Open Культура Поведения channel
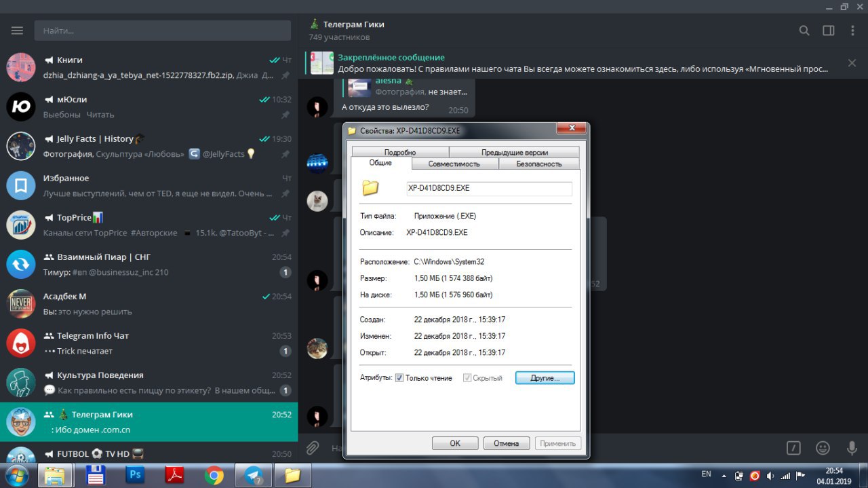 coord(149,382)
